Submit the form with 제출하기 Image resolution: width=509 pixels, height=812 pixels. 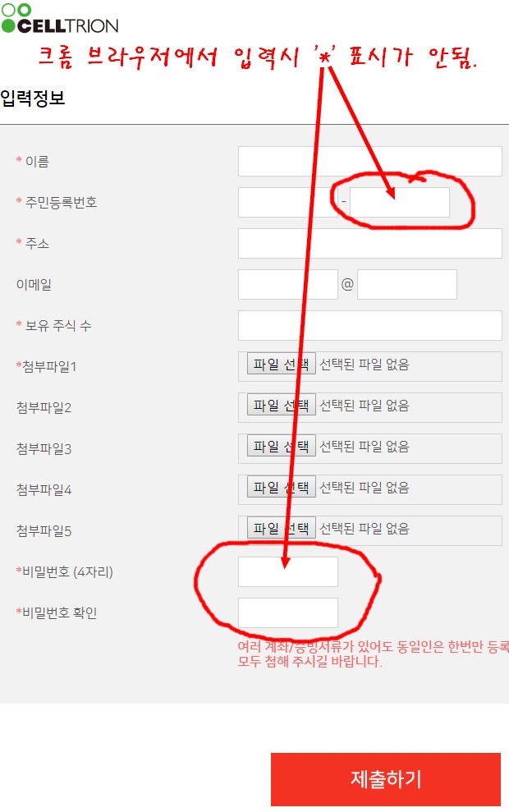tap(386, 779)
